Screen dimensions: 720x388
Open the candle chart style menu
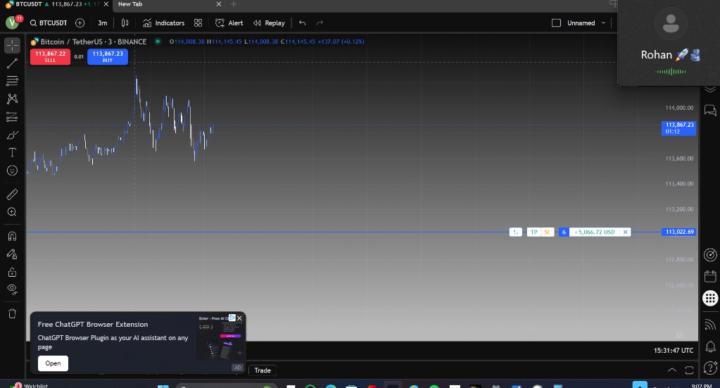[x=125, y=23]
